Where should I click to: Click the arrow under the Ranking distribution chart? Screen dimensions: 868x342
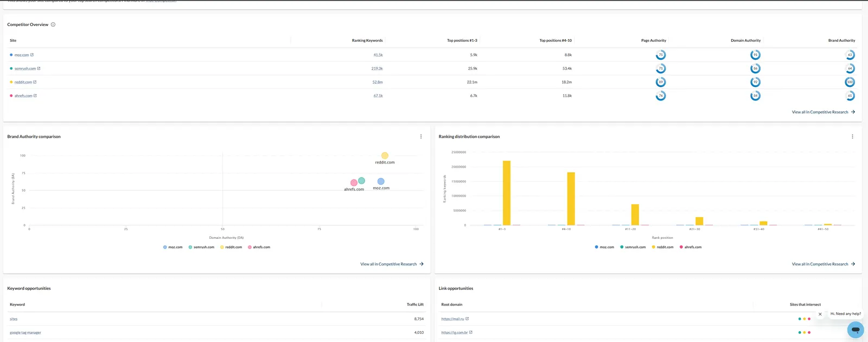[x=853, y=264]
